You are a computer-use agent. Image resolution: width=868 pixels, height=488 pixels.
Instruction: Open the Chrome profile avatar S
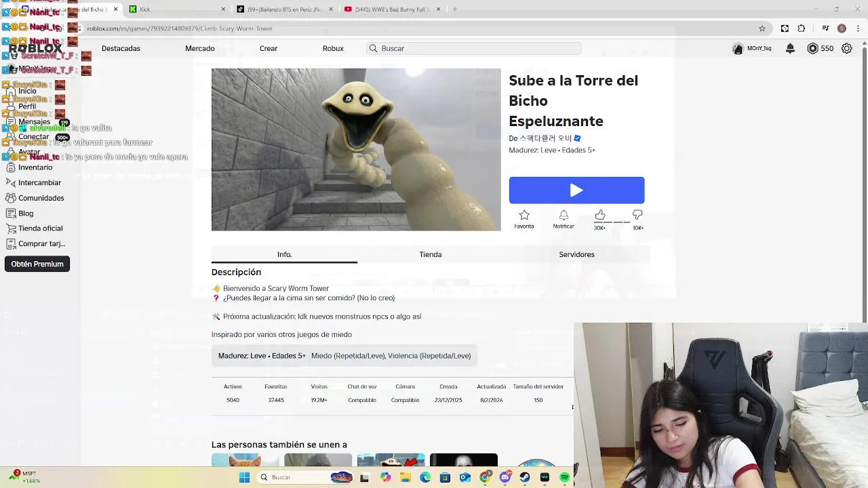pyautogui.click(x=842, y=28)
